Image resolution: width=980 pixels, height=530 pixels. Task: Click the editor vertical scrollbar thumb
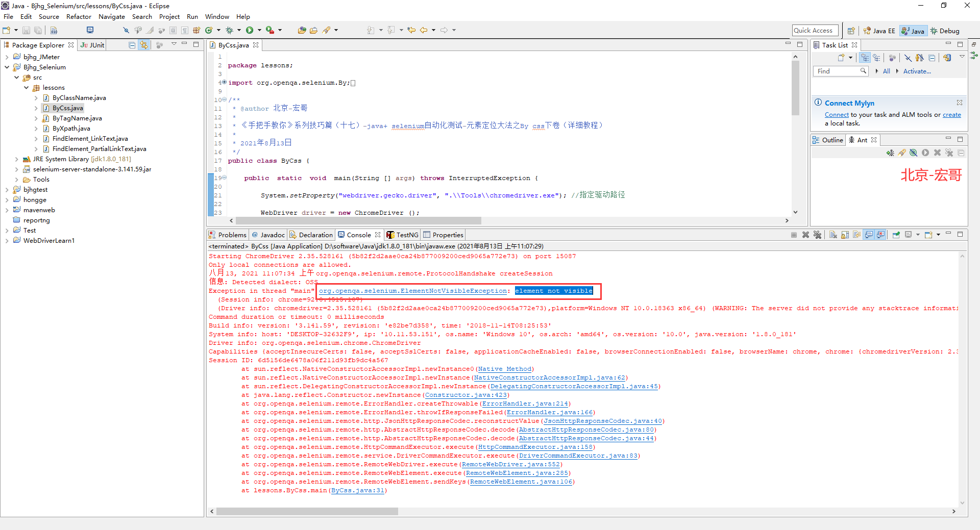795,88
